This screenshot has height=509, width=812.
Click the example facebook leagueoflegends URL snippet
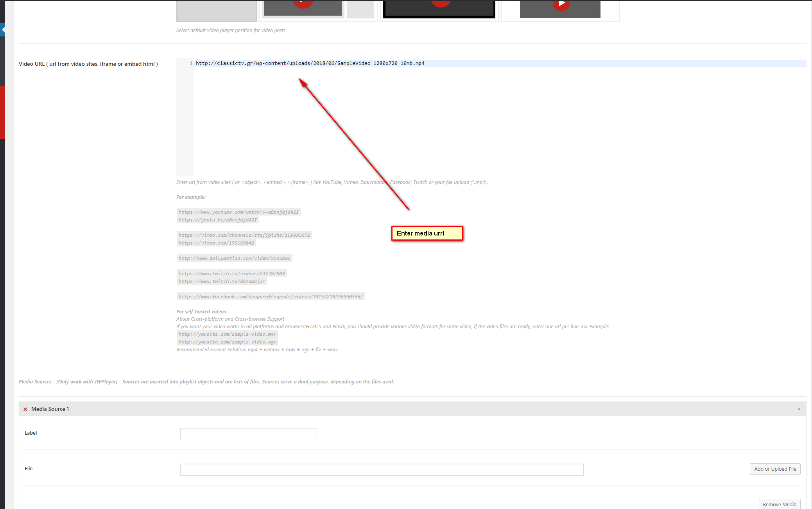click(x=271, y=297)
